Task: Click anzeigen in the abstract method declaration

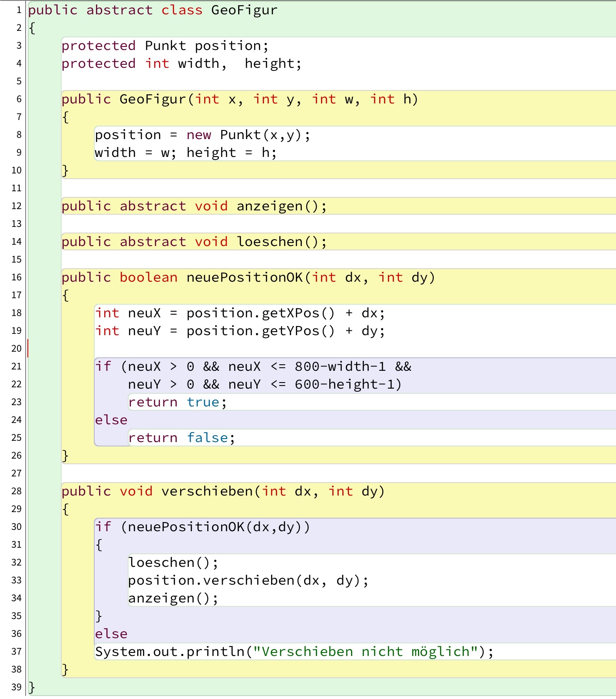Action: (x=269, y=206)
